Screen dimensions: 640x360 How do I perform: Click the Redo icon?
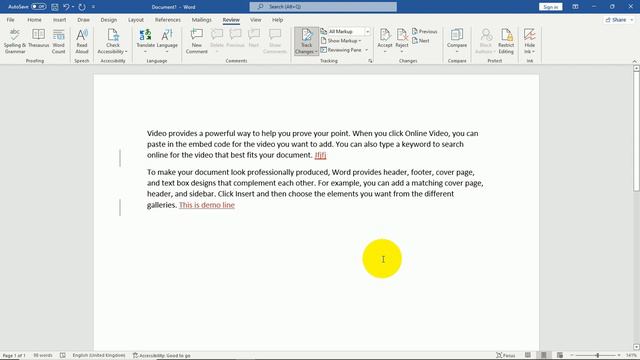pyautogui.click(x=82, y=7)
